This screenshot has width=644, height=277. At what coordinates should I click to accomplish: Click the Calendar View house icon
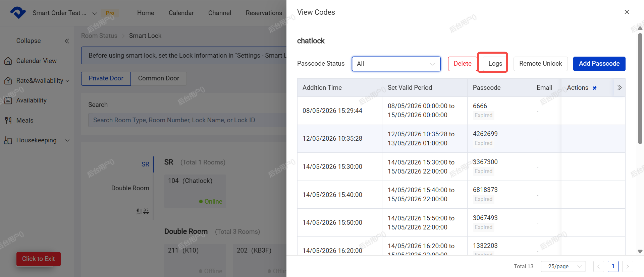[8, 61]
